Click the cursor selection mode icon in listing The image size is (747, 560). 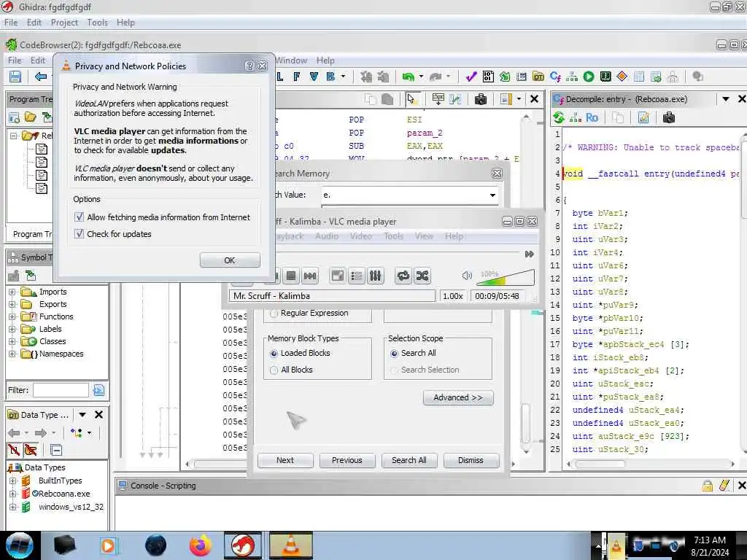click(411, 99)
